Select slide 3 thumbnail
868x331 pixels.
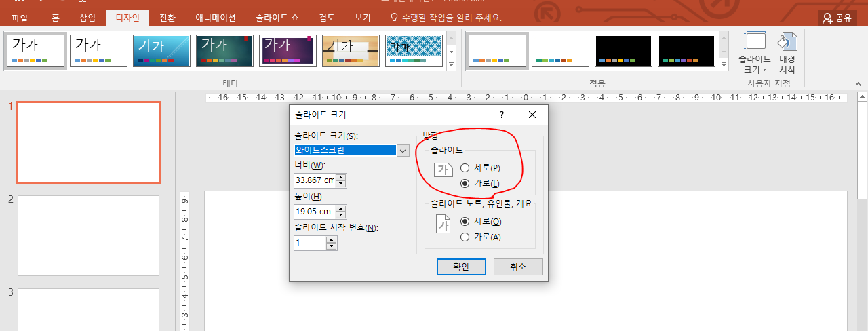(88, 310)
